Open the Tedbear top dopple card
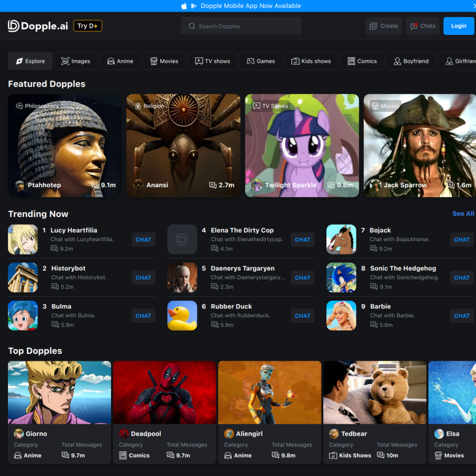476x476 pixels. tap(375, 412)
